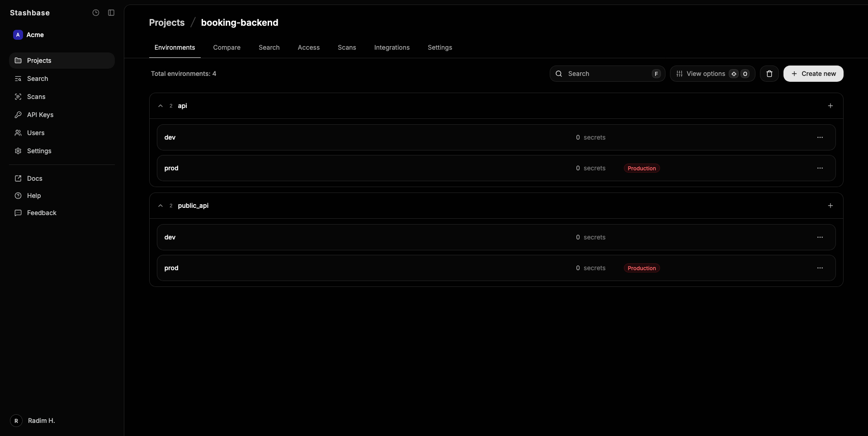Switch to the Search tab
The height and width of the screenshot is (436, 868).
[269, 47]
